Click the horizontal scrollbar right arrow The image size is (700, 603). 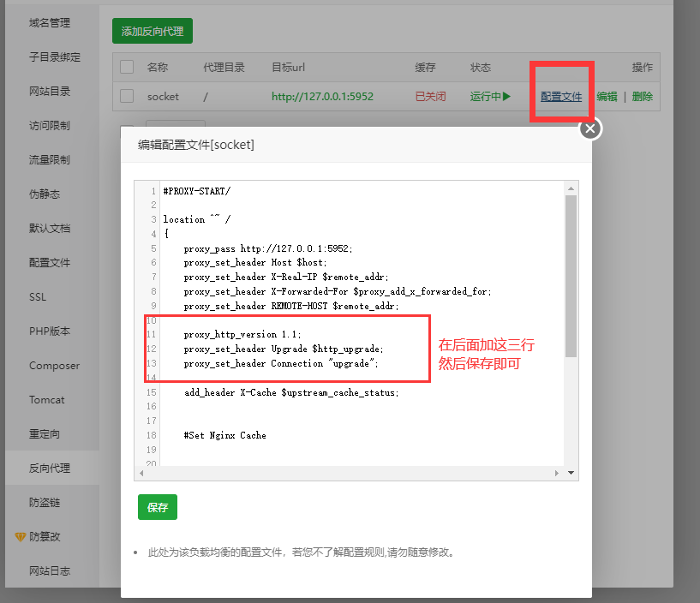tap(557, 473)
